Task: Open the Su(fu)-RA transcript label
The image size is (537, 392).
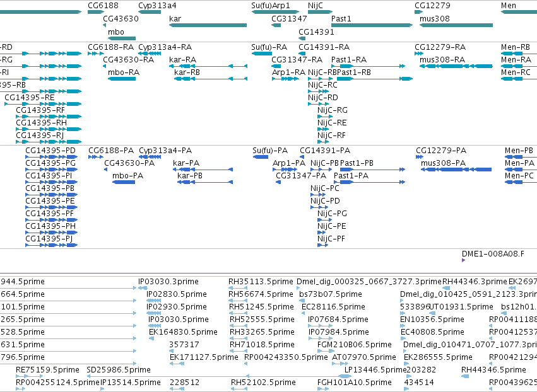Action: [x=269, y=47]
